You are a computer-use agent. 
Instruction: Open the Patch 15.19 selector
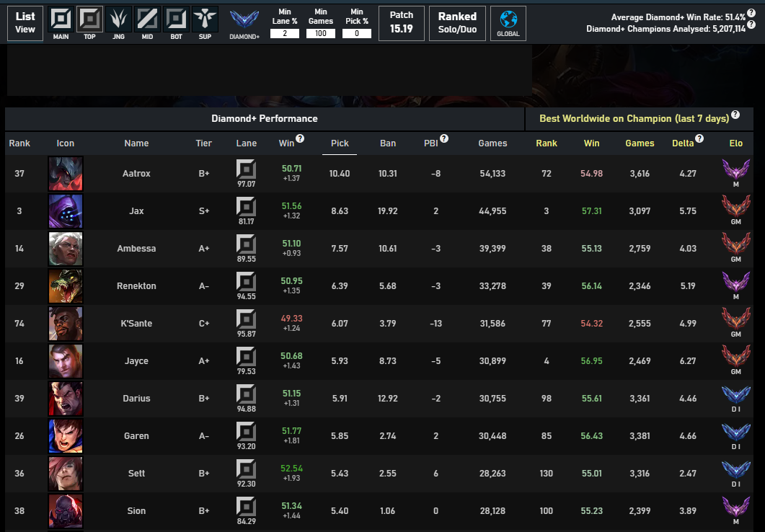pos(402,23)
